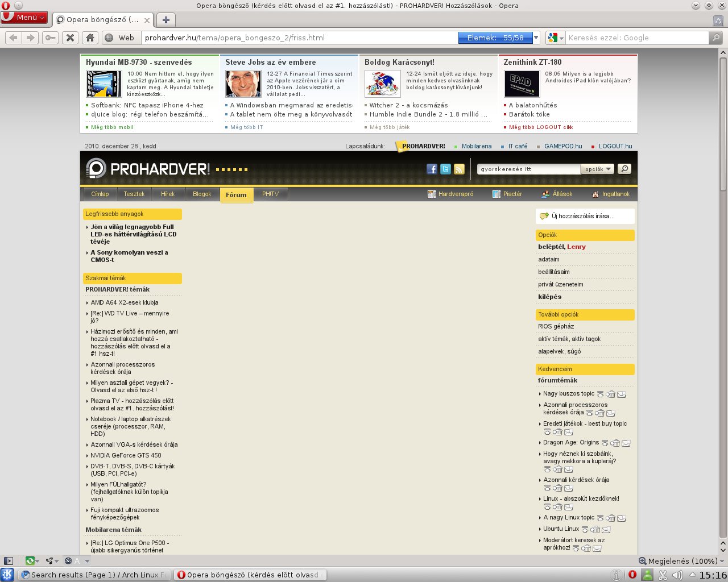Submit site quick search magnifier button
728x582 pixels.
[624, 169]
